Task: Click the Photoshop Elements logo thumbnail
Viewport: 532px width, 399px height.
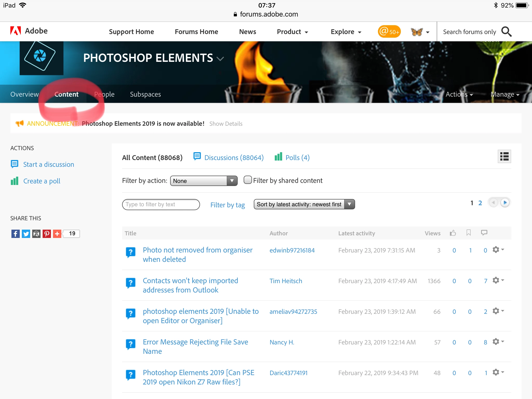Action: [x=42, y=58]
